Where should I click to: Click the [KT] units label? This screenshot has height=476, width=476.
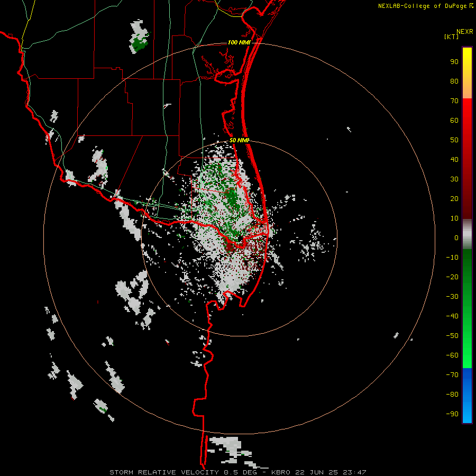tap(452, 36)
